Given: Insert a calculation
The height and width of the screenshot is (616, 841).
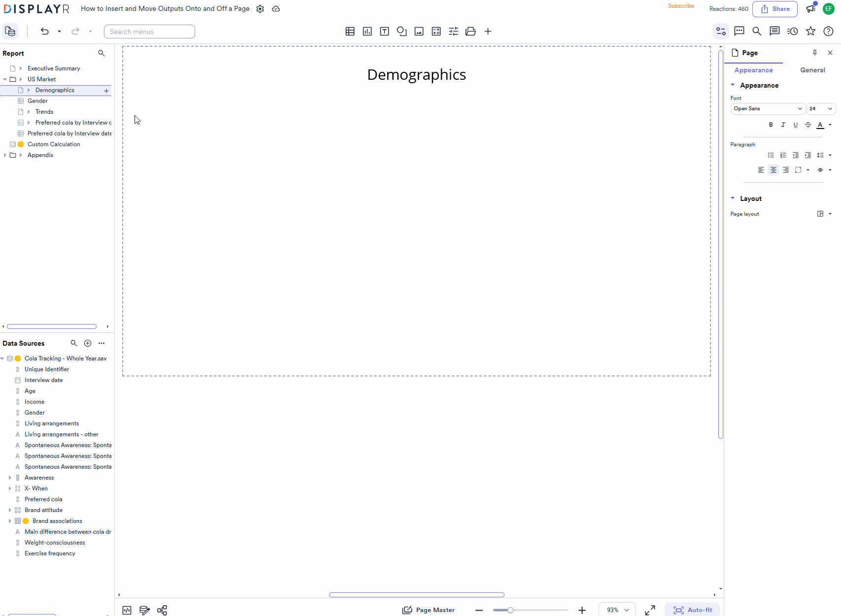Looking at the screenshot, I should tap(436, 31).
